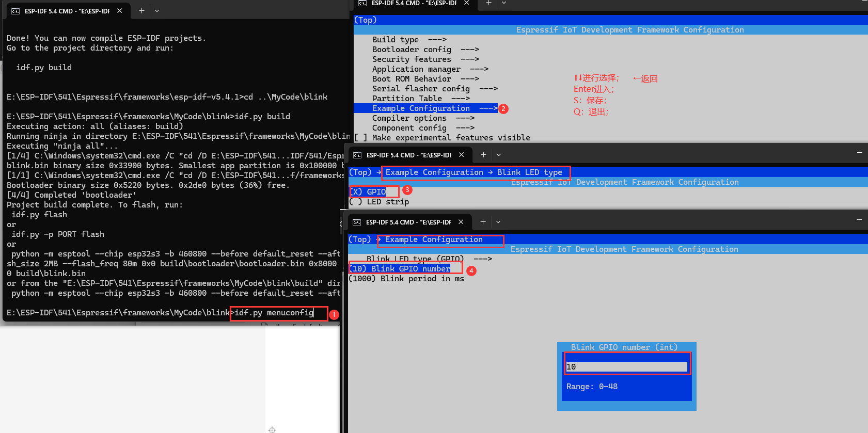
Task: Open the highlighted Example Configuration submenu
Action: (426, 108)
